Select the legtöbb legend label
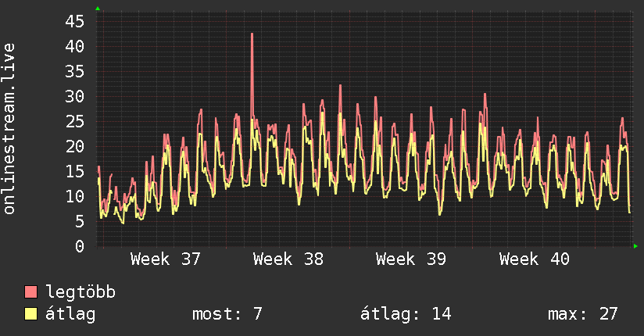This screenshot has height=336, width=644. [80, 292]
